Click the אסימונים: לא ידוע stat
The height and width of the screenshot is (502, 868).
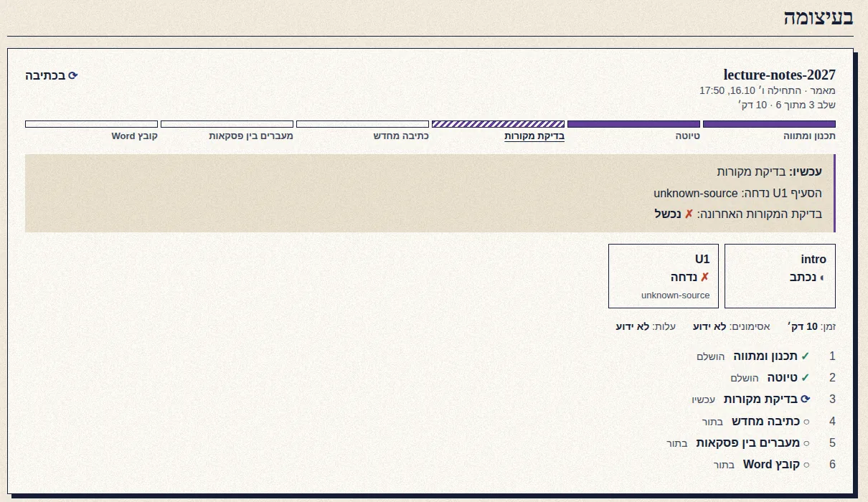point(731,326)
